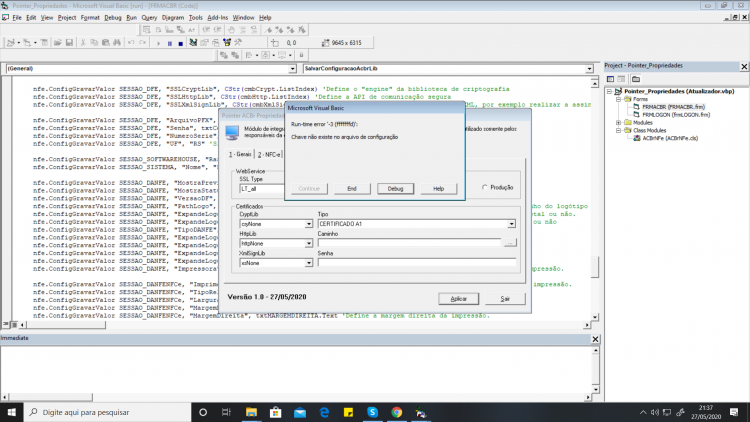Click End in the error dialog
The image size is (750, 422).
(352, 189)
